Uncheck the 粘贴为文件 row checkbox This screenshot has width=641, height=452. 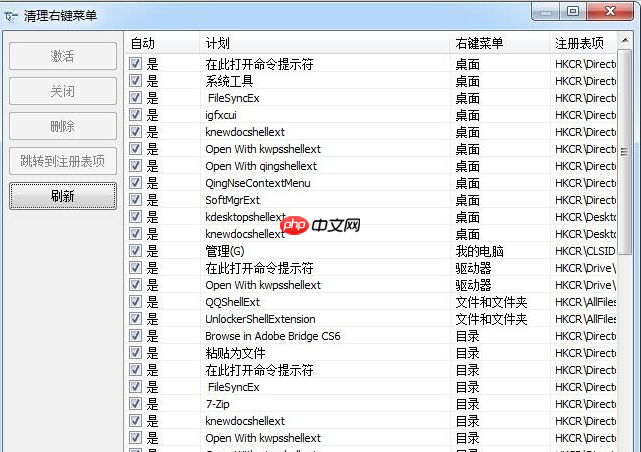(135, 353)
